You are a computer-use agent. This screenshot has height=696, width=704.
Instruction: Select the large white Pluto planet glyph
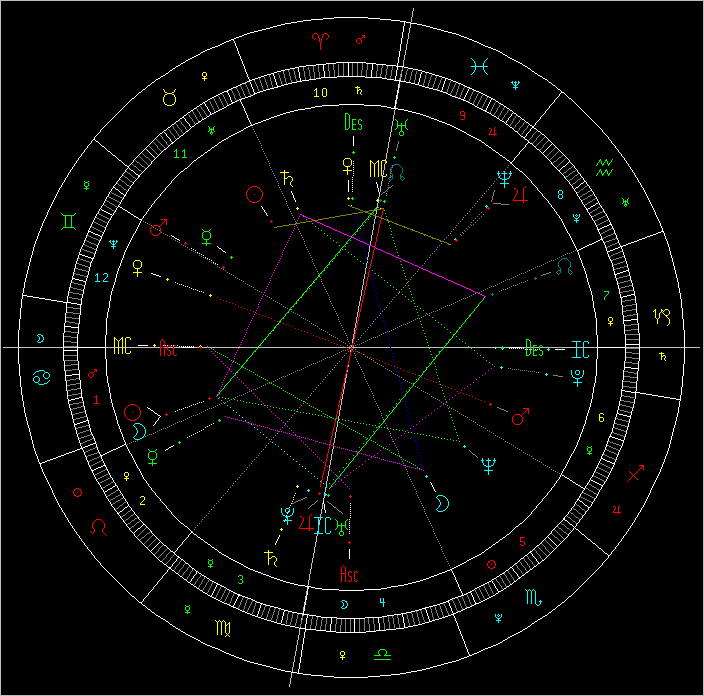click(577, 376)
